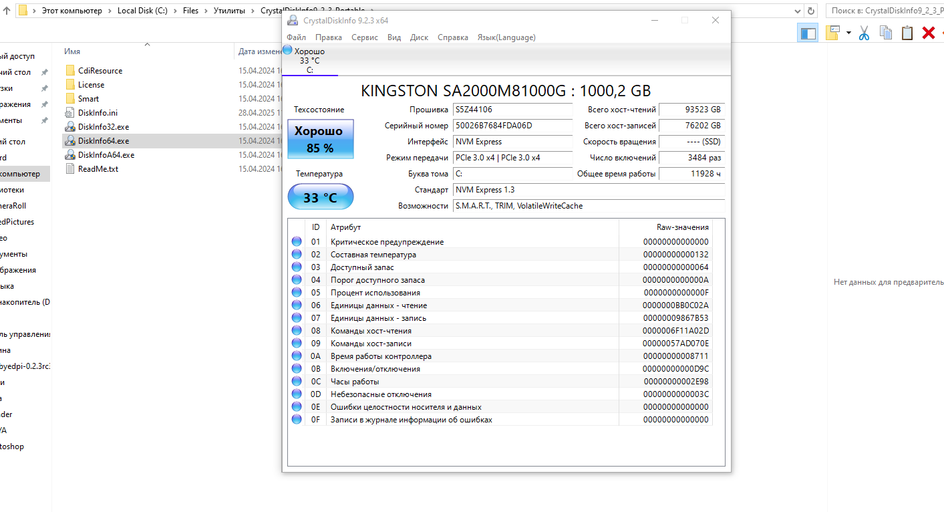Viewport: 944px width, 512px height.
Task: Select the CdiResource folder in Explorer
Action: point(100,70)
